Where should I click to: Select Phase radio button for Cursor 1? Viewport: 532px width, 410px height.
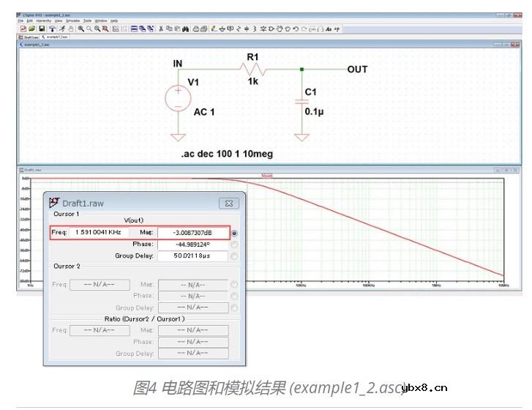pos(234,245)
